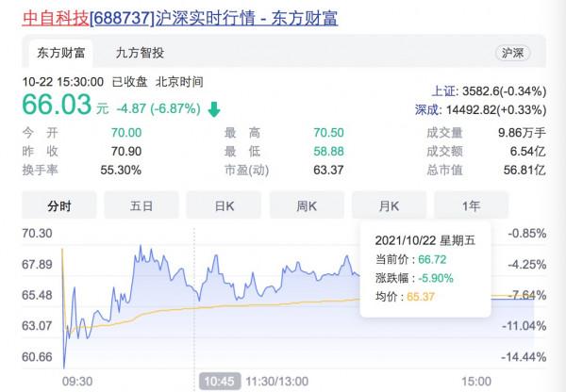Click the 市盈(动) value 63.37

328,170
